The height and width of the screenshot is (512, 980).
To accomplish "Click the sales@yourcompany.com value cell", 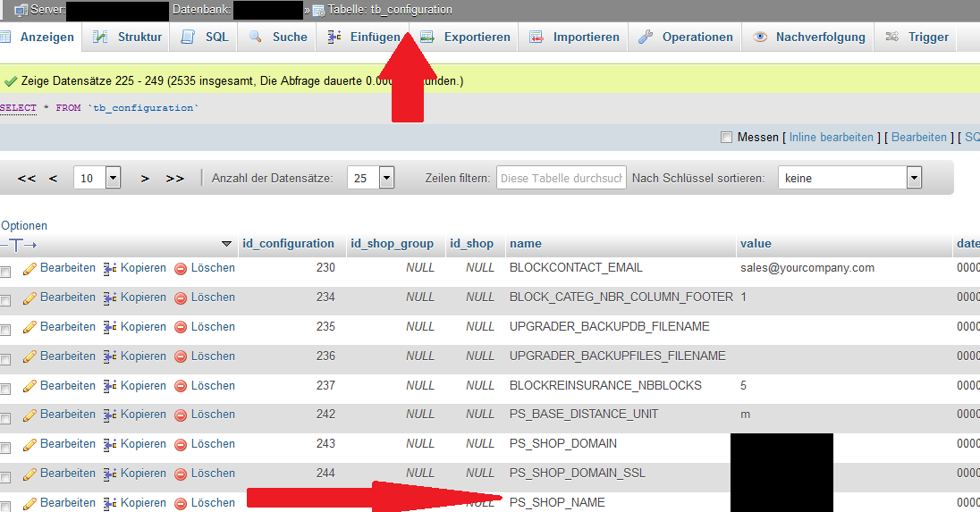I will pos(807,267).
